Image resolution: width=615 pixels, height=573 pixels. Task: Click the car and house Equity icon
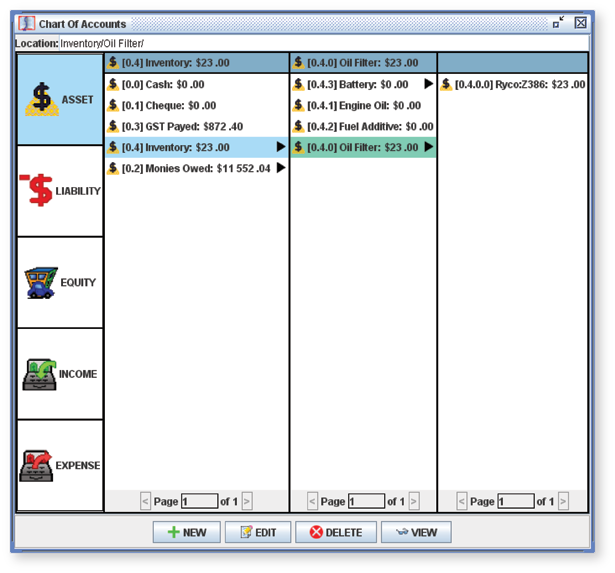pos(41,283)
